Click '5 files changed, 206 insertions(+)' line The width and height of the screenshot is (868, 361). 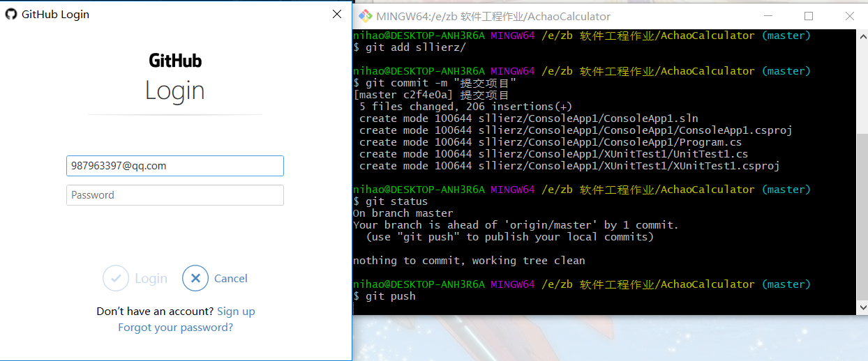click(x=466, y=107)
